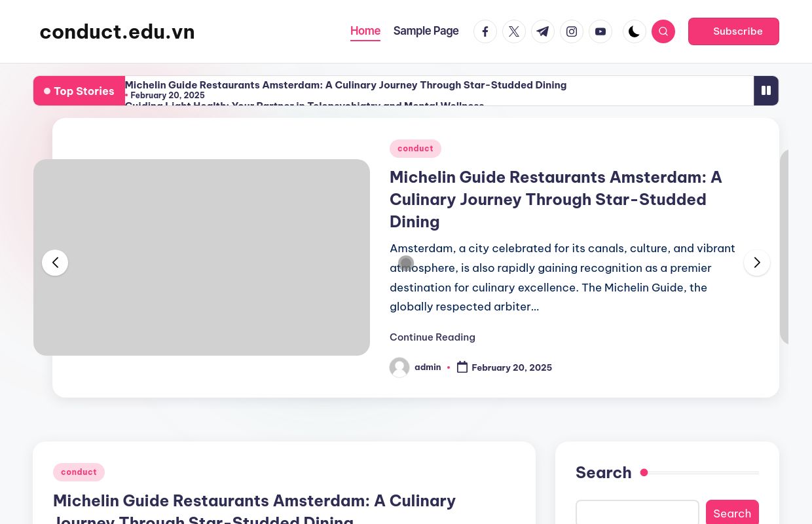
Task: Click the conduct category tag in slider
Action: point(415,149)
